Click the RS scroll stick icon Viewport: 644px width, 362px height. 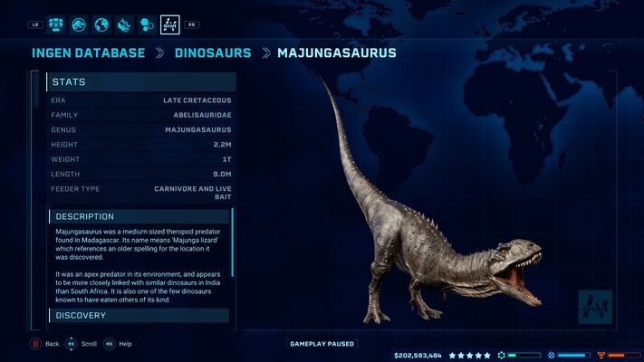71,344
